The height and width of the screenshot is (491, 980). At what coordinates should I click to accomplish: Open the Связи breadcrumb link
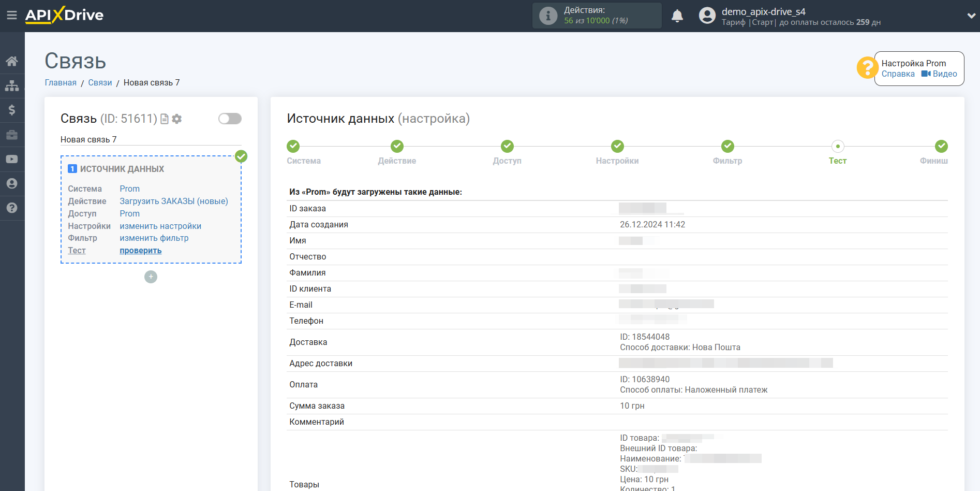(x=100, y=83)
